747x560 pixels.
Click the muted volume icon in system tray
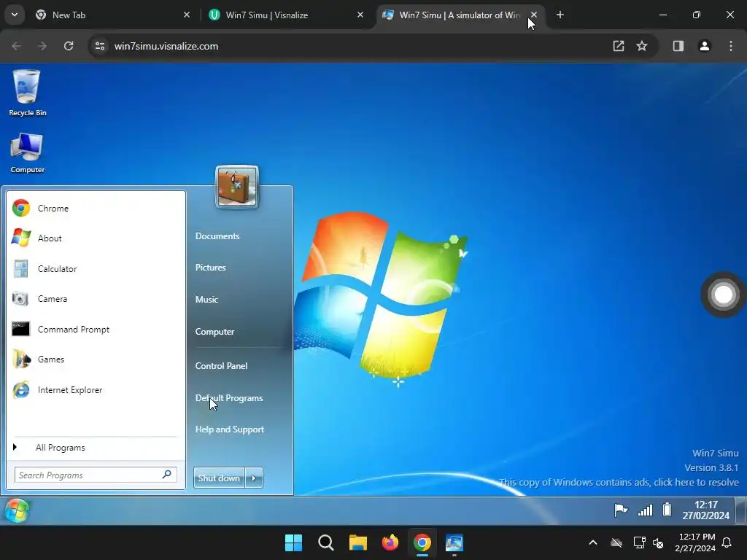pyautogui.click(x=659, y=542)
